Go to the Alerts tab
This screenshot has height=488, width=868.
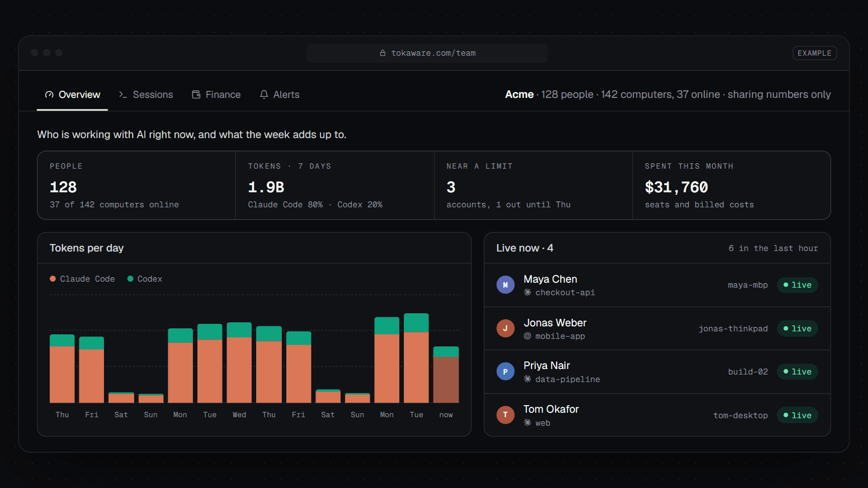(x=279, y=94)
